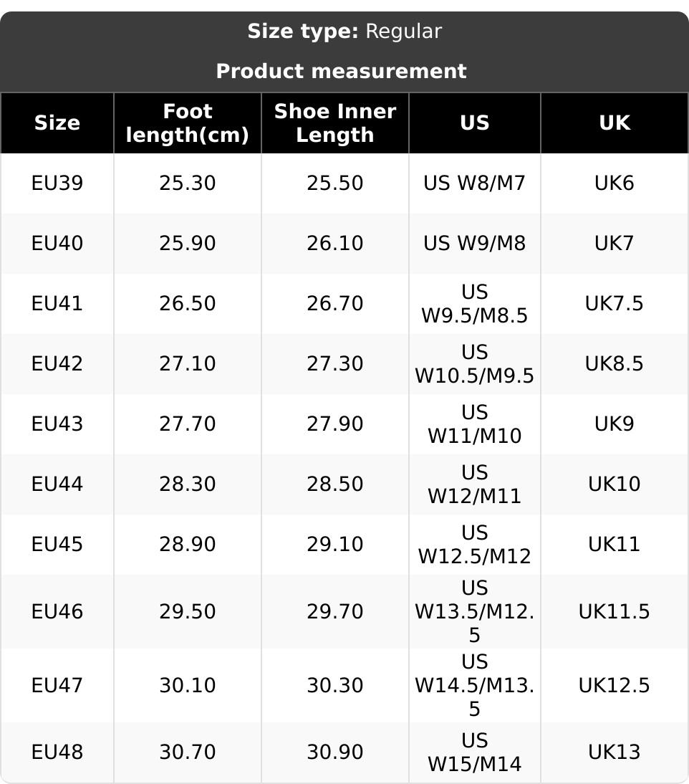Click the 26.70 shoe inner length
Viewport: 689px width, 784px height.
pyautogui.click(x=335, y=304)
